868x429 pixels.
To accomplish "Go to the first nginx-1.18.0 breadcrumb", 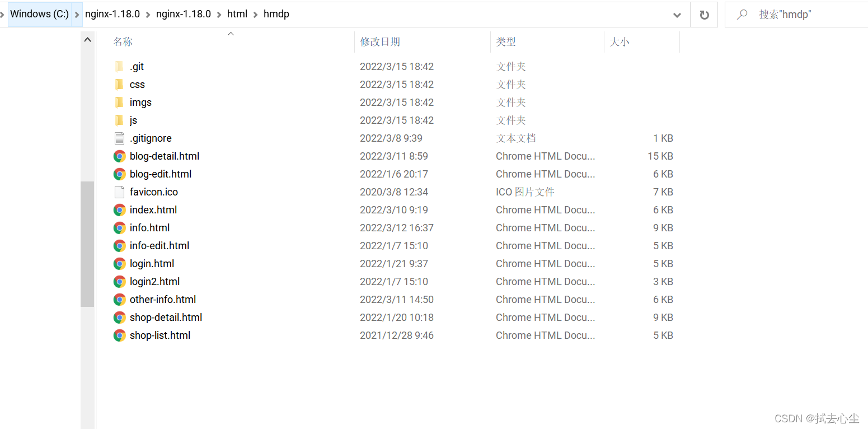I will point(112,15).
